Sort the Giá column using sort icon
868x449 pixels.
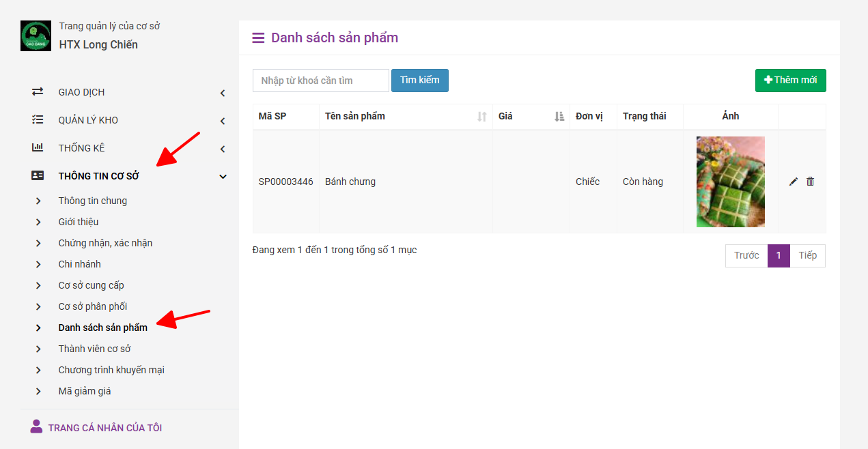[x=559, y=117]
